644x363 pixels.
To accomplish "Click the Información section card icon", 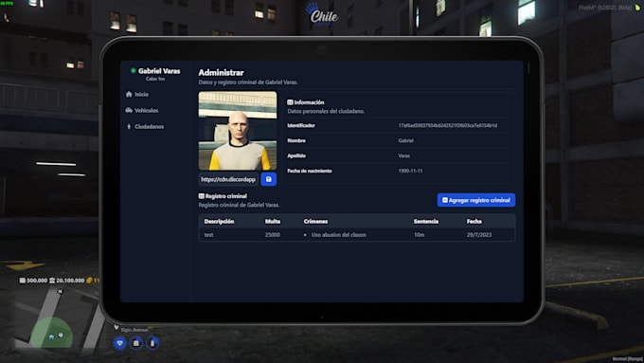I will pyautogui.click(x=290, y=102).
